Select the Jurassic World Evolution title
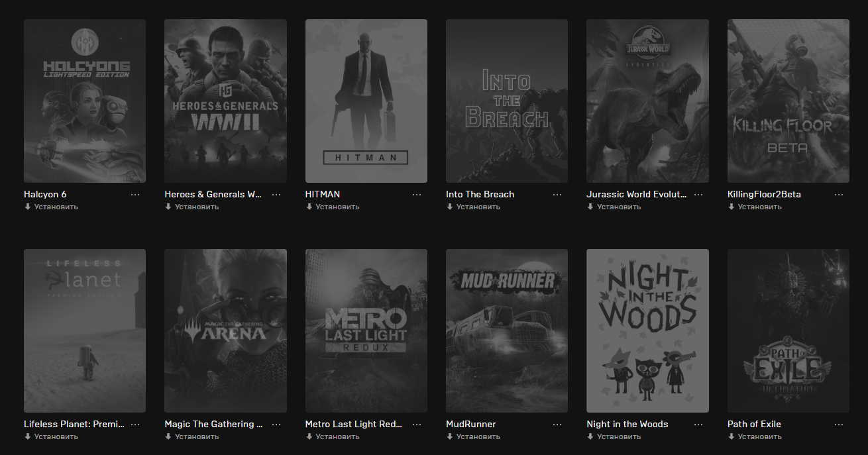 pyautogui.click(x=637, y=194)
